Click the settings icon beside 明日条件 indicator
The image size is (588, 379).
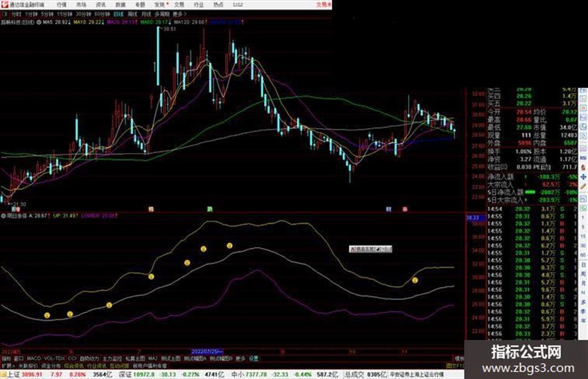pyautogui.click(x=3, y=216)
